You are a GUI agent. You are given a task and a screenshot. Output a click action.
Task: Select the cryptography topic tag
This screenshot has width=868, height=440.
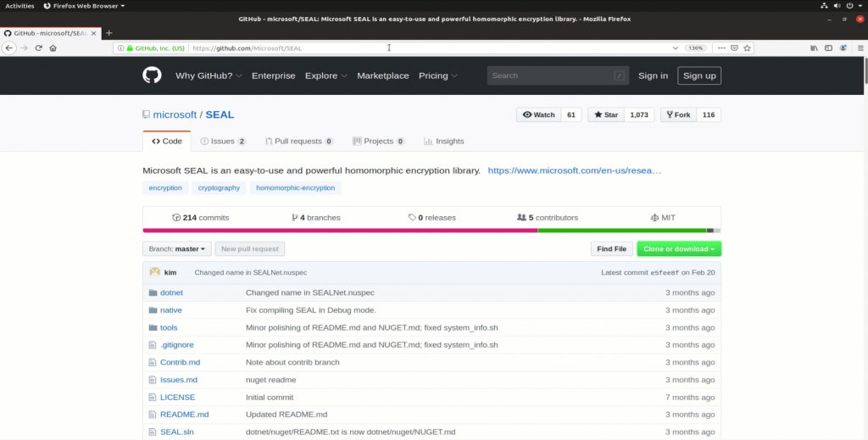(x=220, y=187)
